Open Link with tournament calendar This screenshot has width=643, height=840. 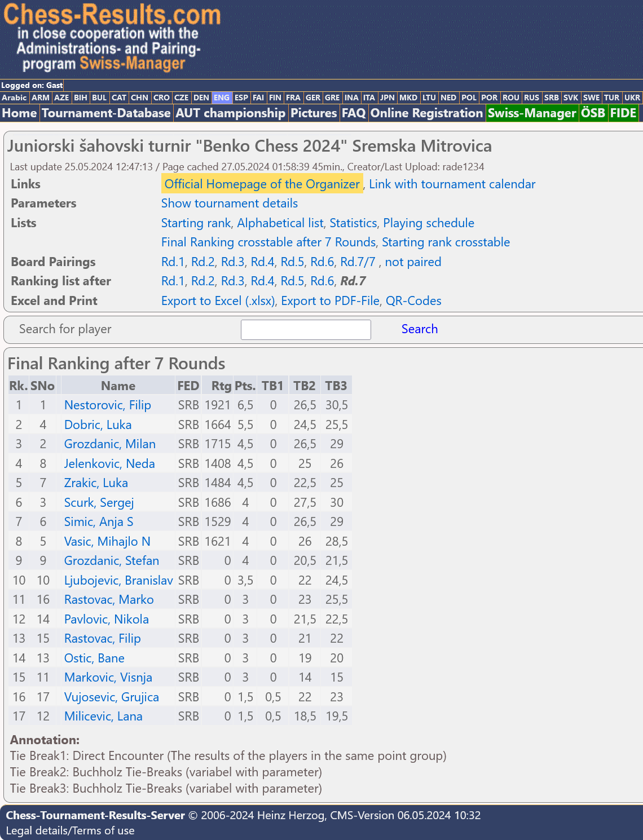click(x=452, y=184)
